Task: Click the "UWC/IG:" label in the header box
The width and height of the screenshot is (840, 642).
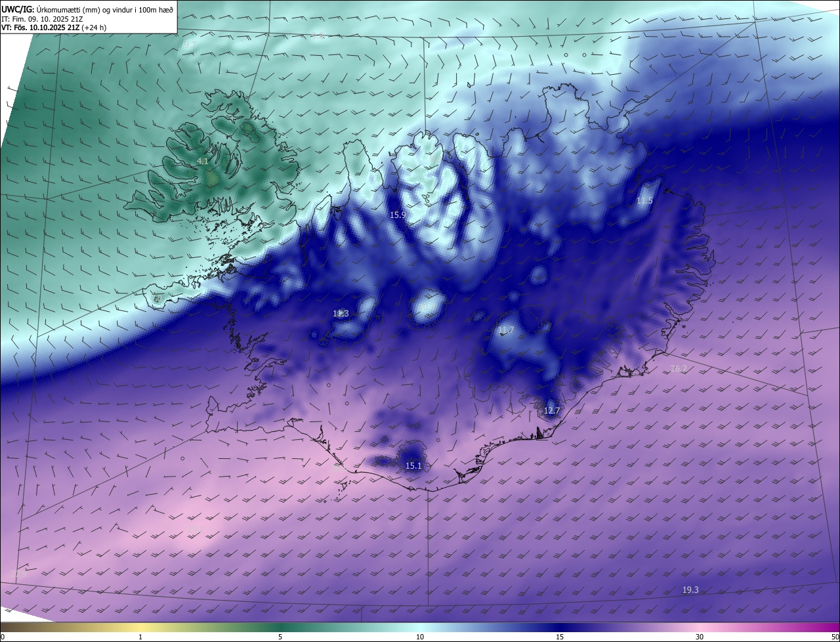Action: click(18, 9)
